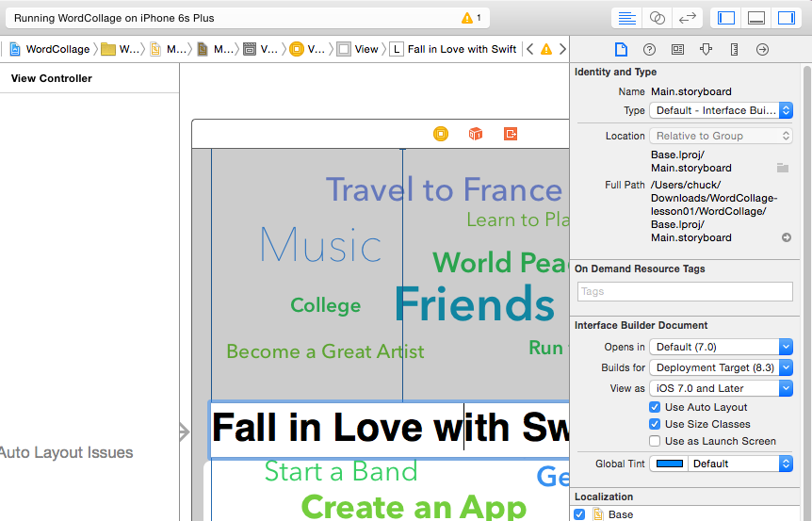812x521 pixels.
Task: Reveal full path in Finder arrow
Action: click(787, 237)
